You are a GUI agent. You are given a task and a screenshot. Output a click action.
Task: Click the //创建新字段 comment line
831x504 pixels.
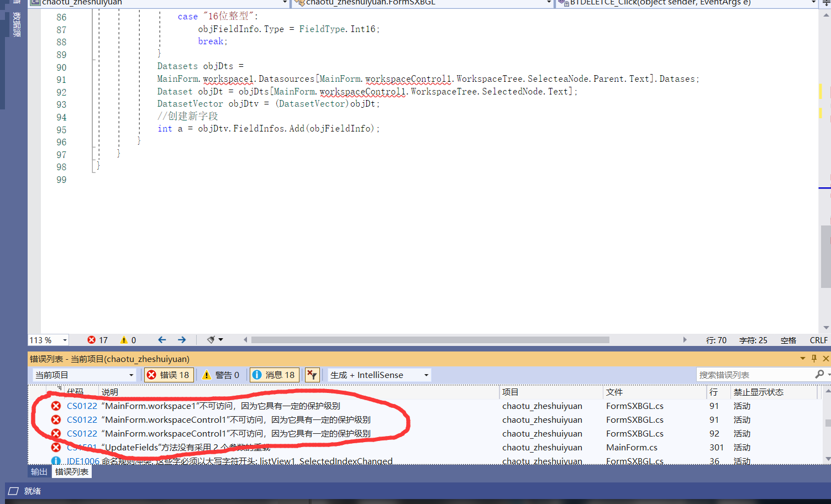(x=188, y=116)
